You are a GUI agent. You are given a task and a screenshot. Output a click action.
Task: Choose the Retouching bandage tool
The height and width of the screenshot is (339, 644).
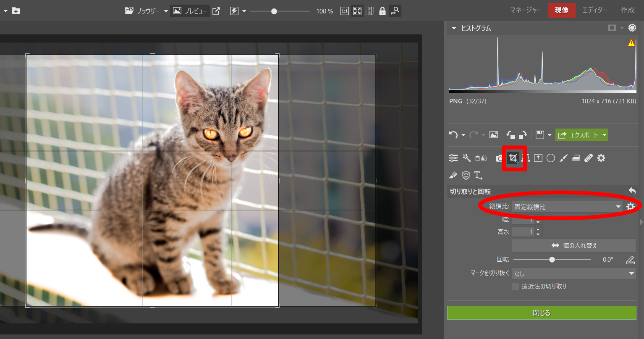(589, 158)
